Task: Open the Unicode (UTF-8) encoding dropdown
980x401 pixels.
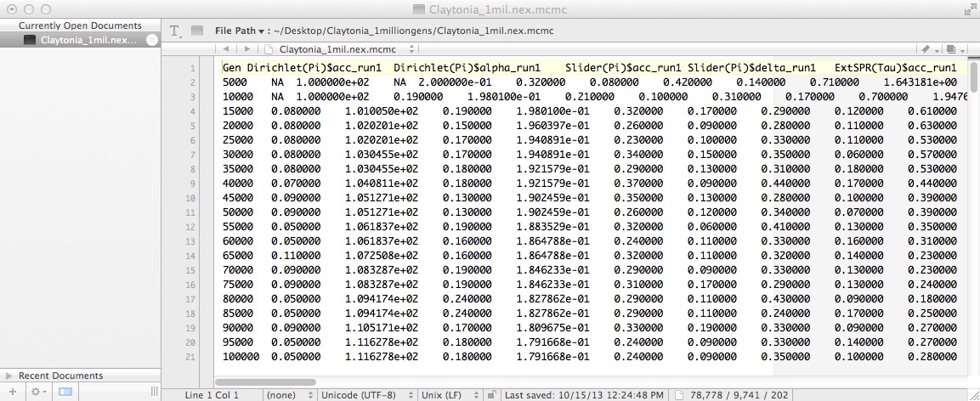Action: coord(366,395)
